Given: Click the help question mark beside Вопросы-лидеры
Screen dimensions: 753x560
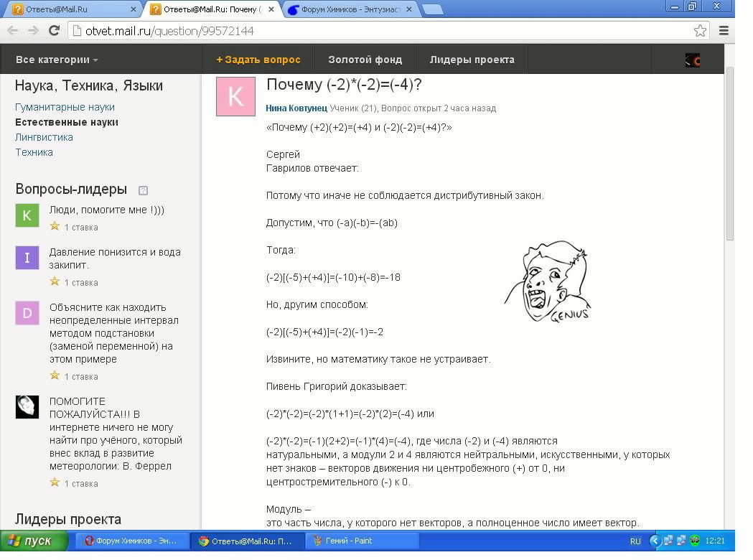Looking at the screenshot, I should point(143,190).
